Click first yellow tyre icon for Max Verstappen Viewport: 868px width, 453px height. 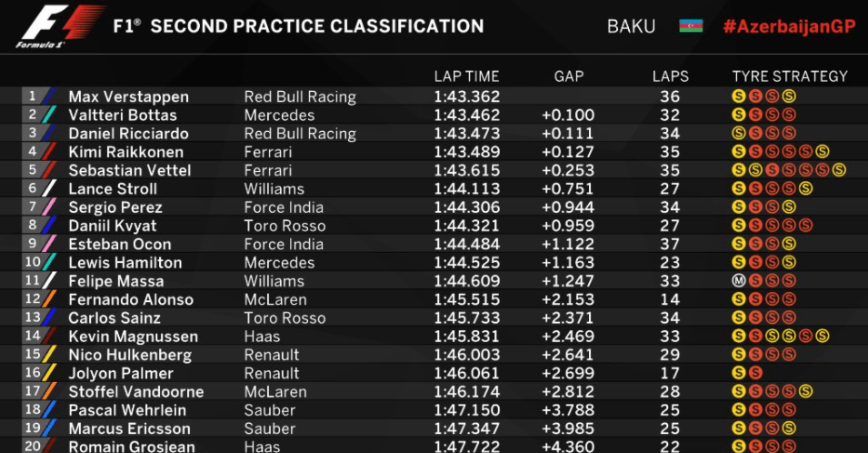(x=738, y=96)
